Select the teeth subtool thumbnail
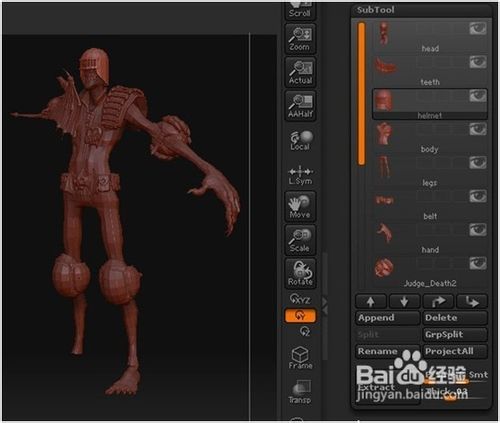The width and height of the screenshot is (500, 423). click(x=385, y=65)
